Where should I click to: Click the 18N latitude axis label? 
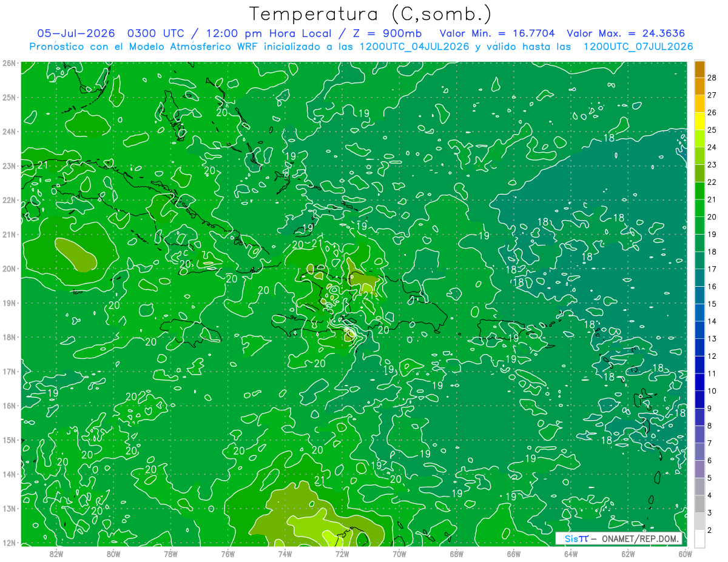click(9, 337)
